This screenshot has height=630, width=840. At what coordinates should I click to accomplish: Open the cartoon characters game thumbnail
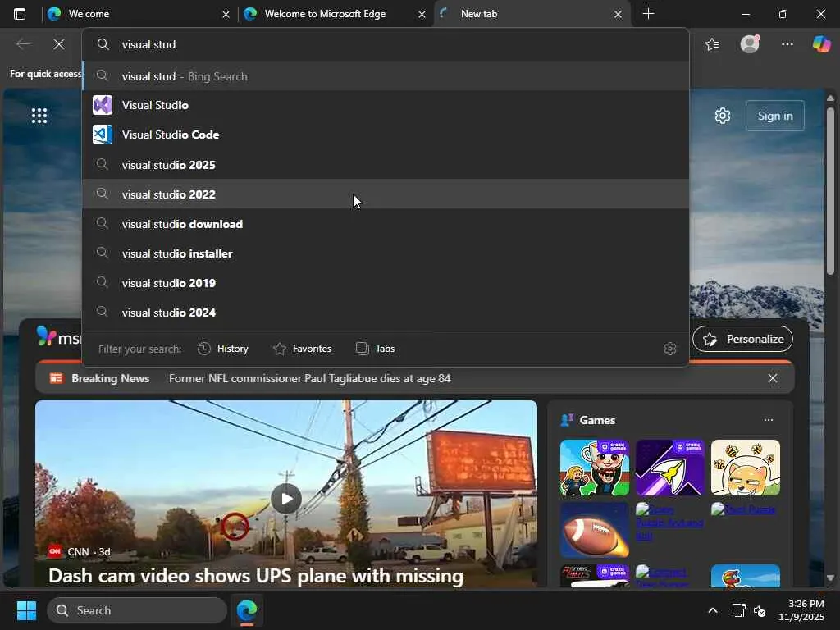point(595,468)
